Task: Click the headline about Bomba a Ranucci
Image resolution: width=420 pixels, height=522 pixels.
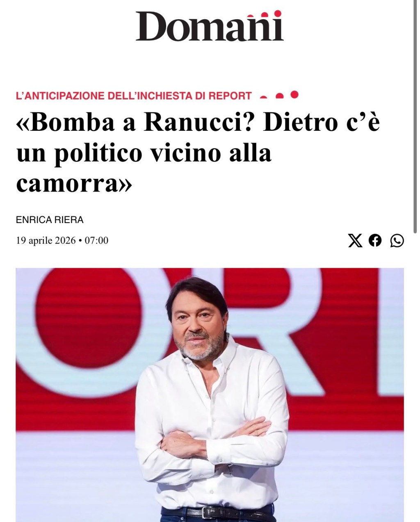Action: pyautogui.click(x=198, y=153)
